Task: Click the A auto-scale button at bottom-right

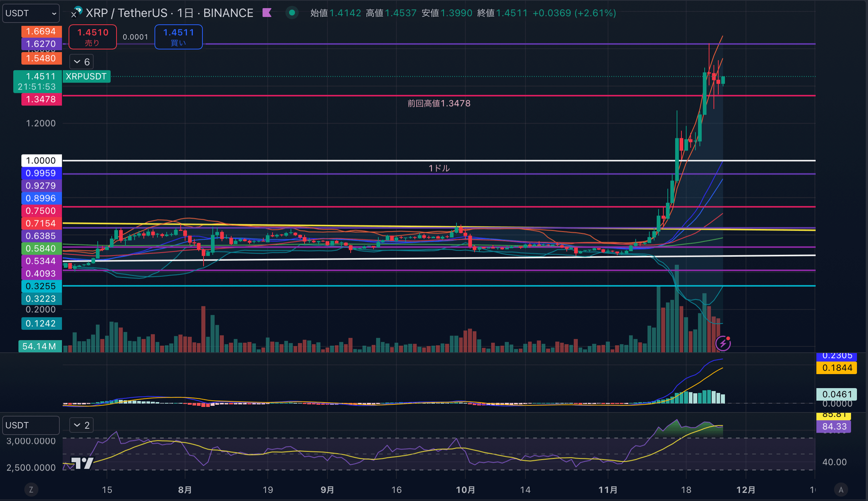Action: point(841,490)
